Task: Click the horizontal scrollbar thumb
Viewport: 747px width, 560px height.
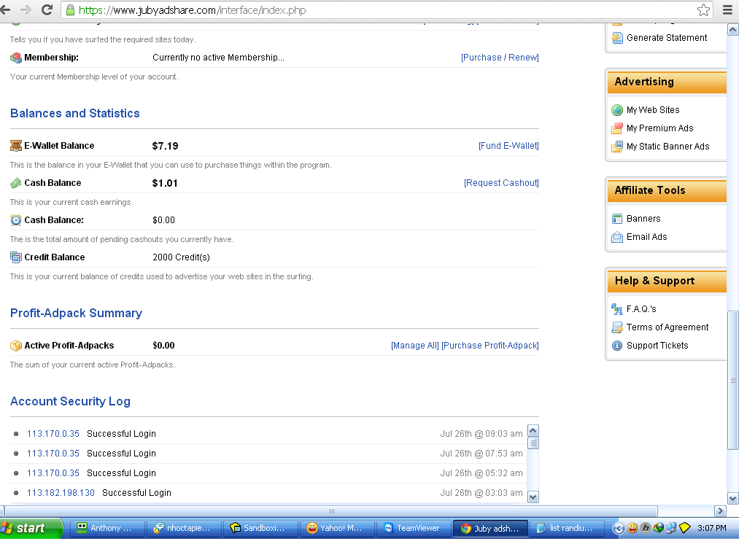Action: (331, 510)
